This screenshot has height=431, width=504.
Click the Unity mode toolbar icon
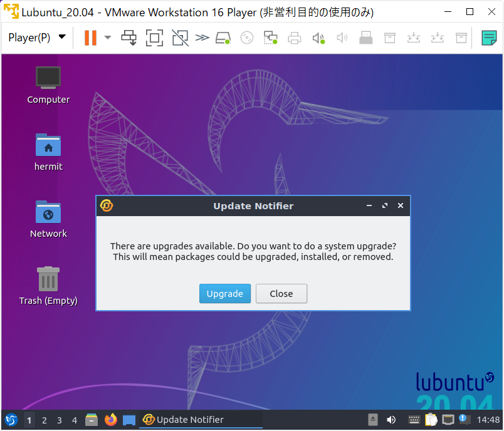tap(180, 38)
